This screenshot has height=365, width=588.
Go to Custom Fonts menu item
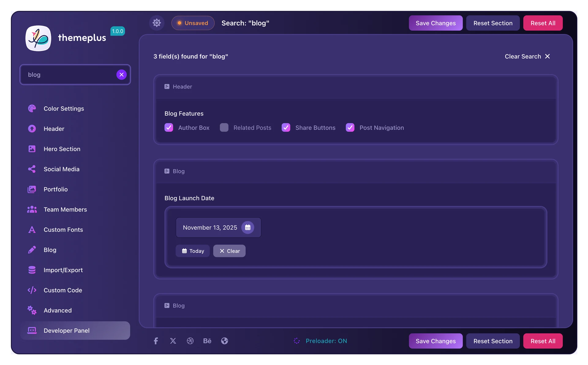click(x=63, y=230)
